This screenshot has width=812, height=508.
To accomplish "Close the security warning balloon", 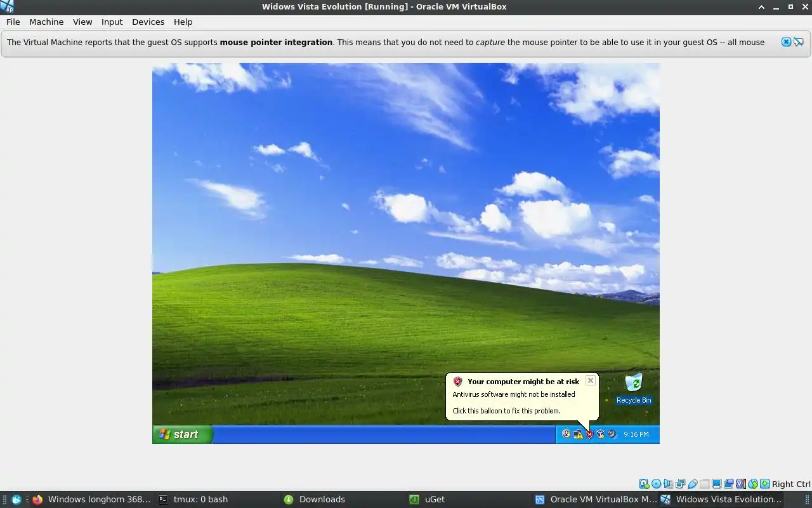I will tap(591, 380).
